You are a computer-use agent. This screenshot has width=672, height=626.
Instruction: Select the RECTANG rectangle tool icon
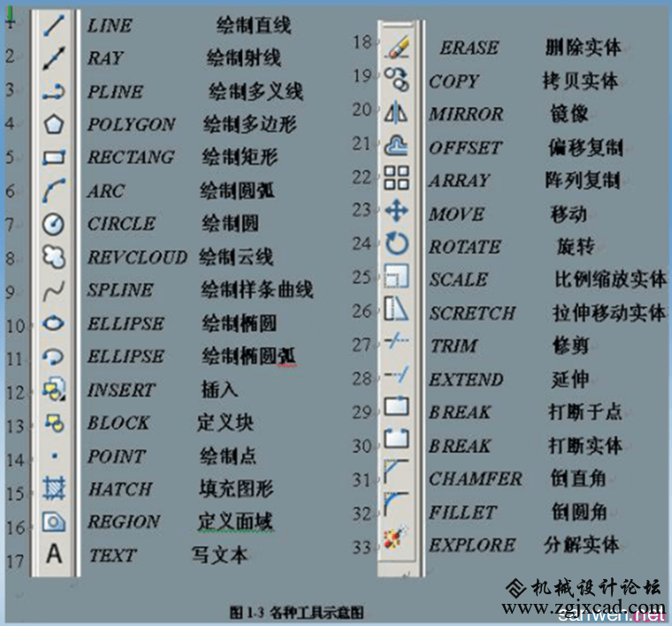tap(54, 157)
